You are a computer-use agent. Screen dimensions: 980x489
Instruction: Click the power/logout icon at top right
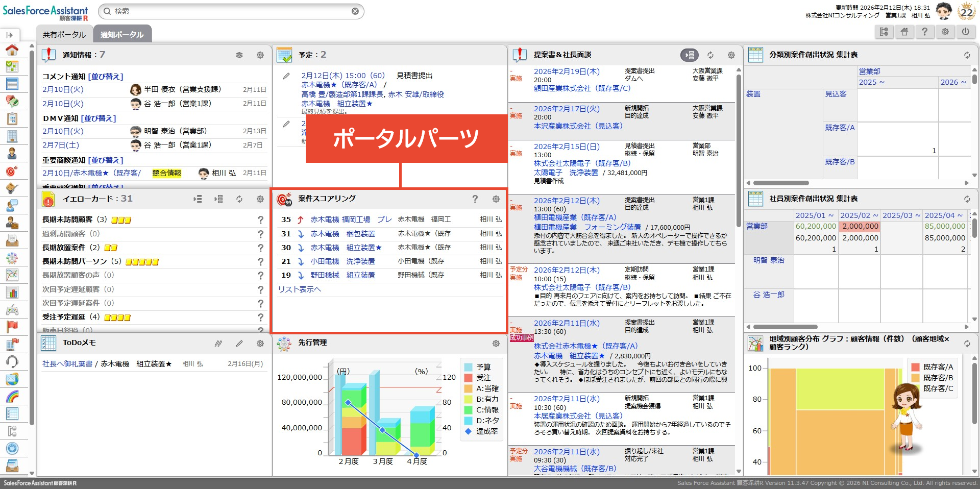click(965, 32)
